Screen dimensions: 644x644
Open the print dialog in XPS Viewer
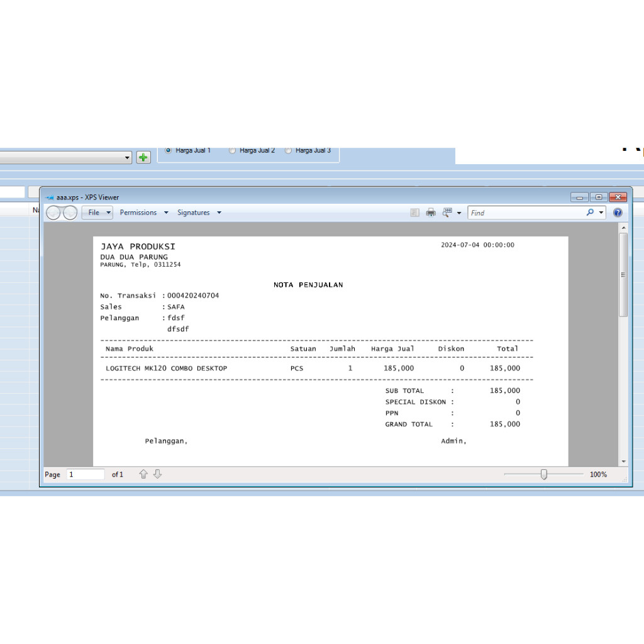point(431,213)
